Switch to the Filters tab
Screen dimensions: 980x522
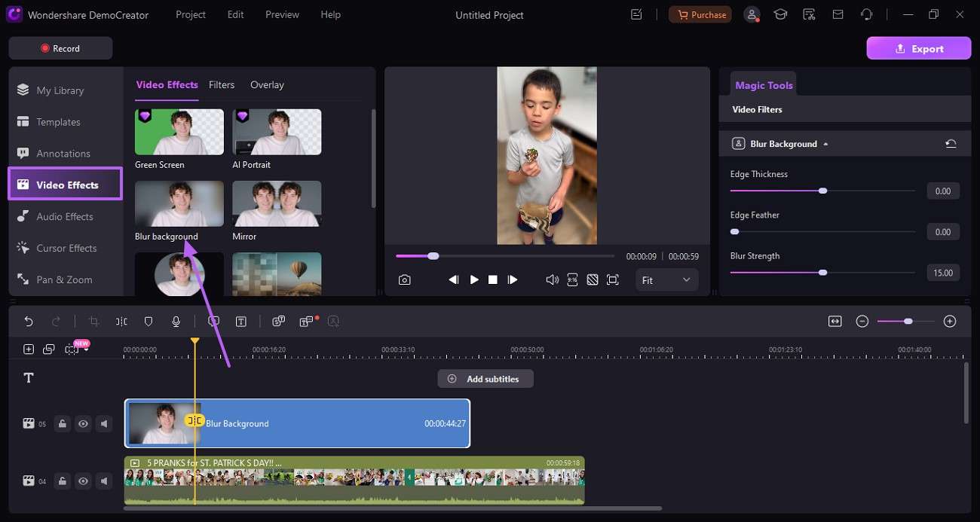click(x=222, y=85)
